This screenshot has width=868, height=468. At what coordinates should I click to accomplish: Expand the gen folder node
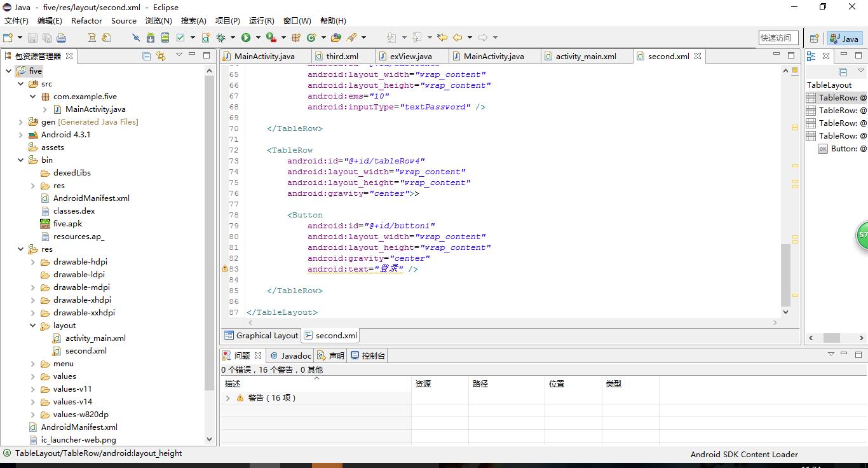pyautogui.click(x=20, y=121)
